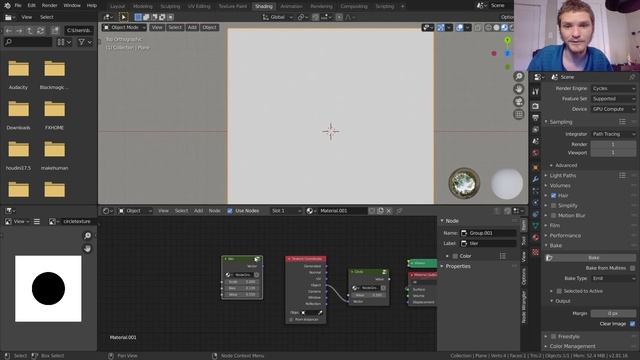The width and height of the screenshot is (640, 360).
Task: Enable the Use Nodes checkbox
Action: tap(230, 211)
